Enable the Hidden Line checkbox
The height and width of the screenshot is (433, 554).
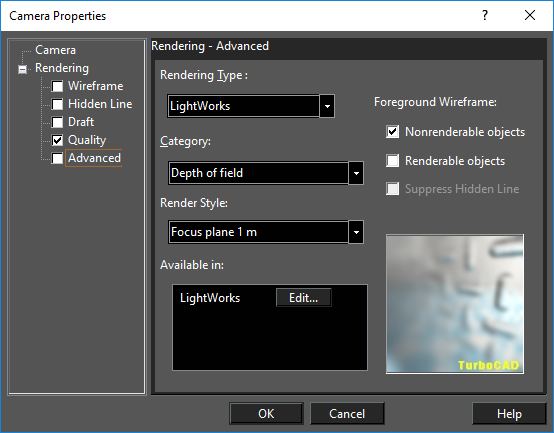pos(57,104)
